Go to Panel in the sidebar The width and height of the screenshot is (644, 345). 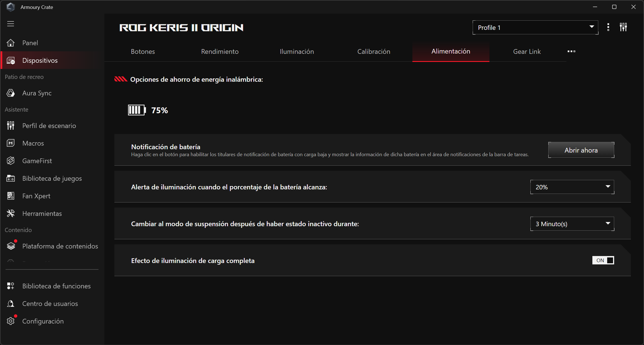point(52,43)
